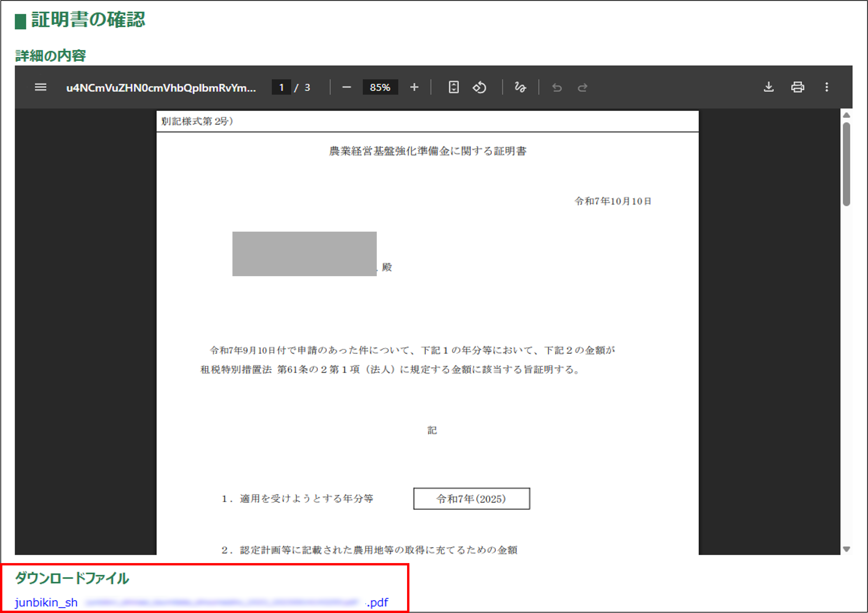Click the 85% zoom level field
This screenshot has height=613, width=868.
coord(380,87)
